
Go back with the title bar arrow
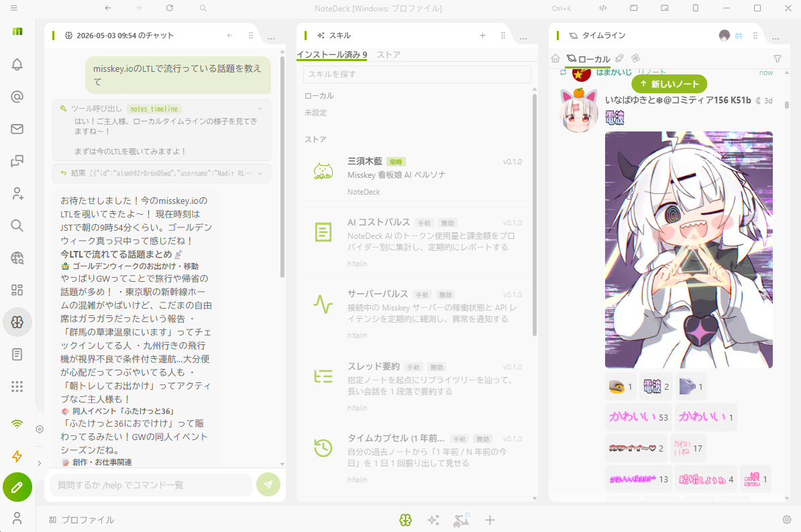[108, 8]
